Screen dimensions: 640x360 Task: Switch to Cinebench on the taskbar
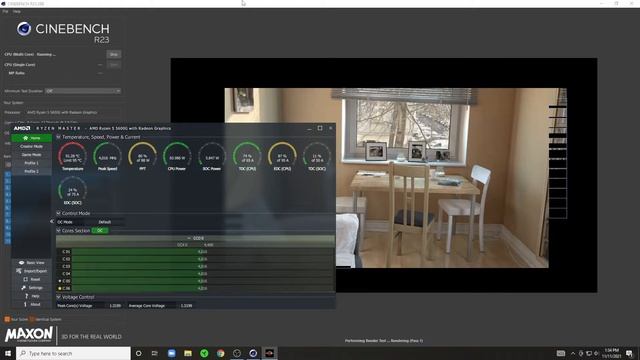point(253,353)
